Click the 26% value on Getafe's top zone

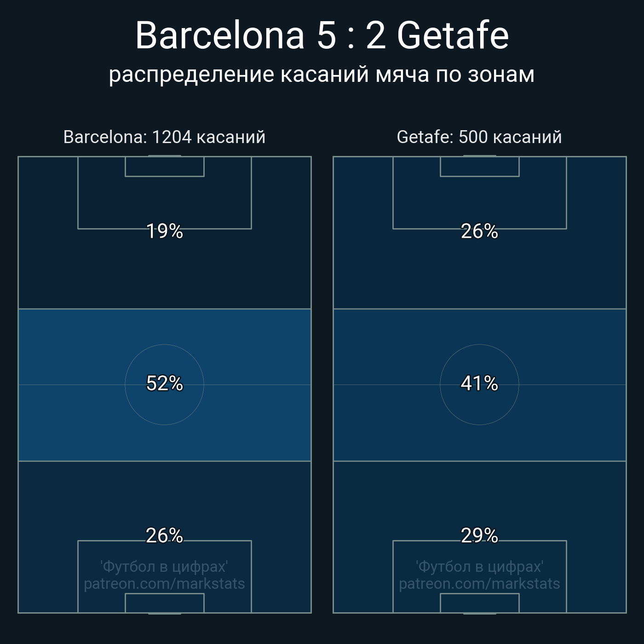479,231
